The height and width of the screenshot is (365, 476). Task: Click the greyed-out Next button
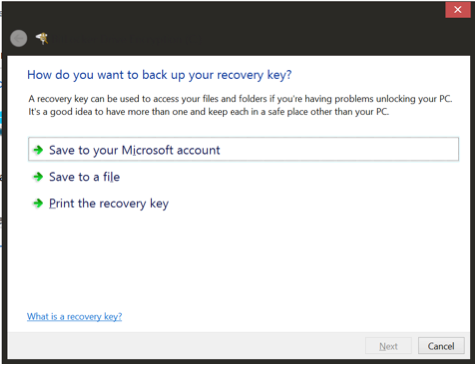click(388, 346)
